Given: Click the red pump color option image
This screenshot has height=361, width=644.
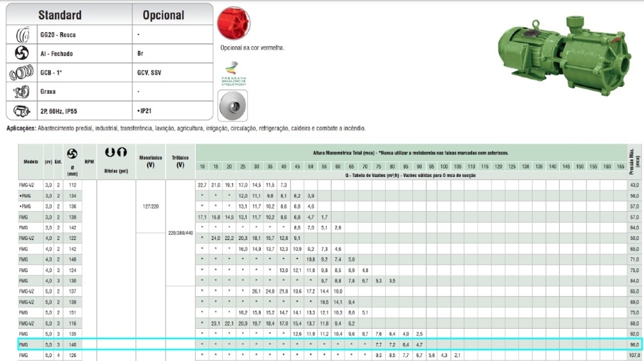Looking at the screenshot, I should tap(232, 24).
